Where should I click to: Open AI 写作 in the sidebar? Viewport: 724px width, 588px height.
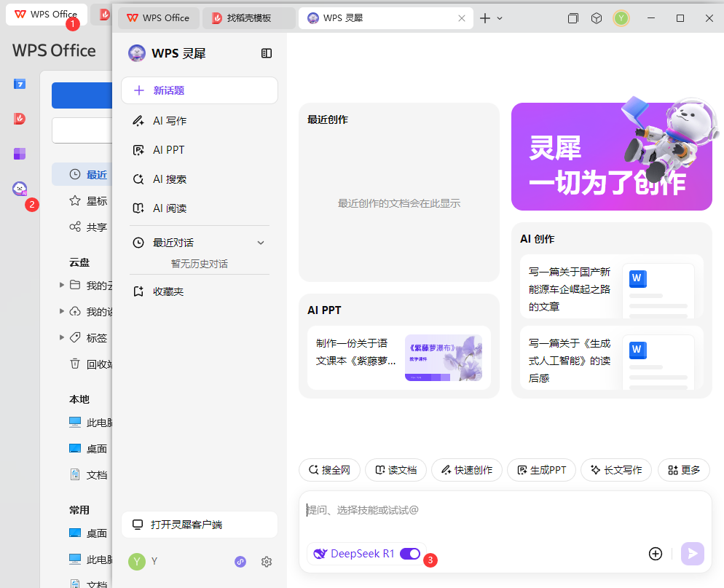pos(200,121)
